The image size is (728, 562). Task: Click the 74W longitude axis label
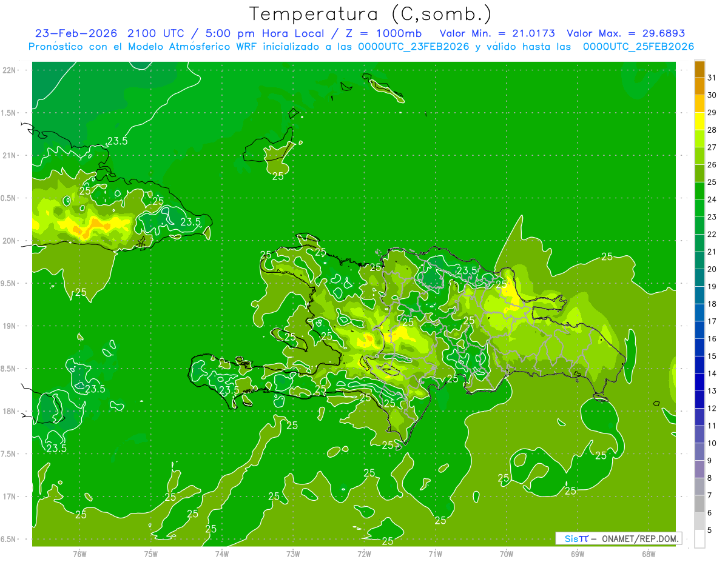click(222, 554)
